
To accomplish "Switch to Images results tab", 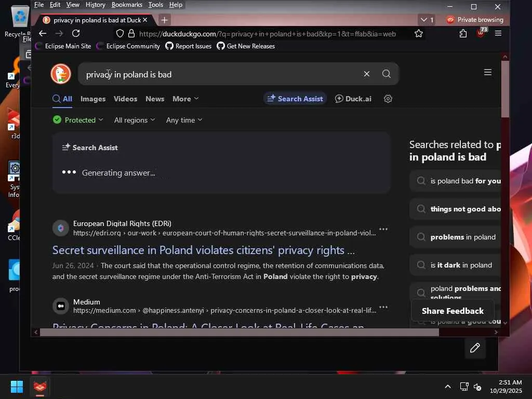I will coord(93,99).
